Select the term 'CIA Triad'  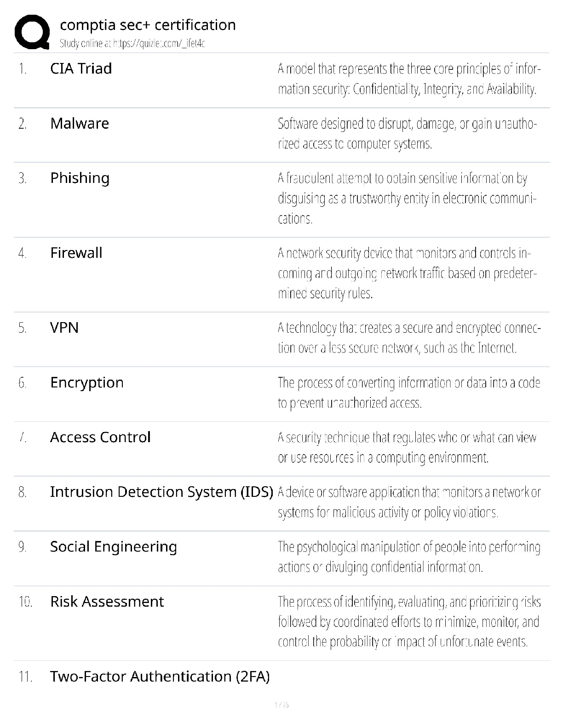(x=81, y=68)
